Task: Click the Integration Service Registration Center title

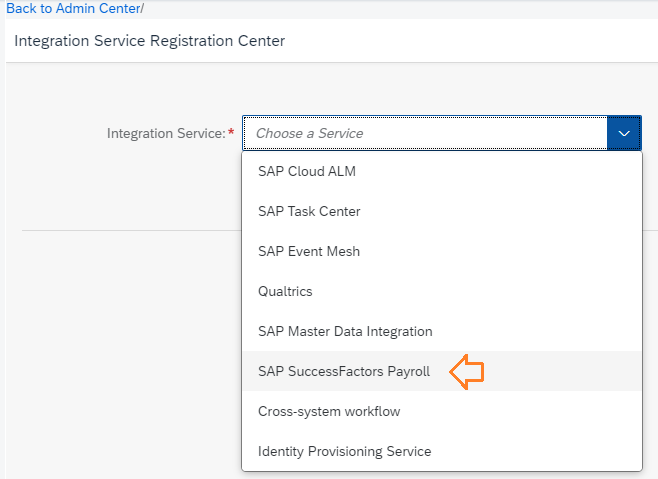Action: point(149,41)
